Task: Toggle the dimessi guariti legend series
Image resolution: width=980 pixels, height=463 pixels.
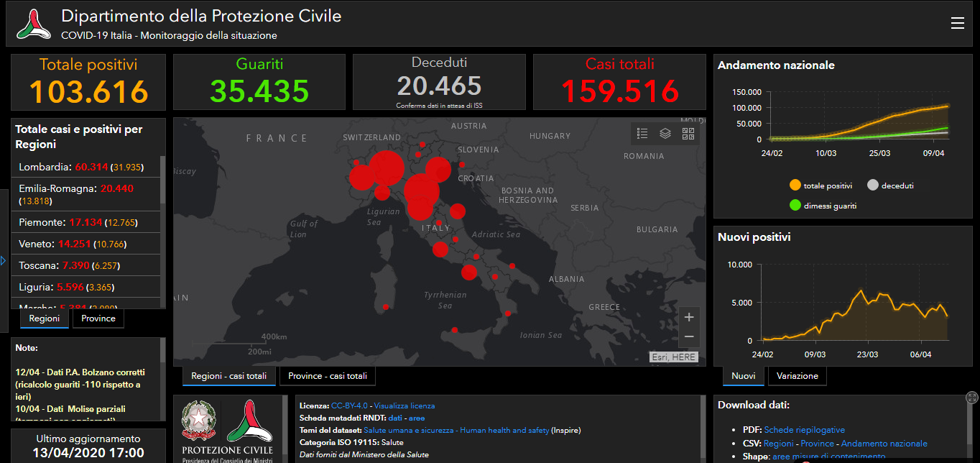Action: (823, 206)
